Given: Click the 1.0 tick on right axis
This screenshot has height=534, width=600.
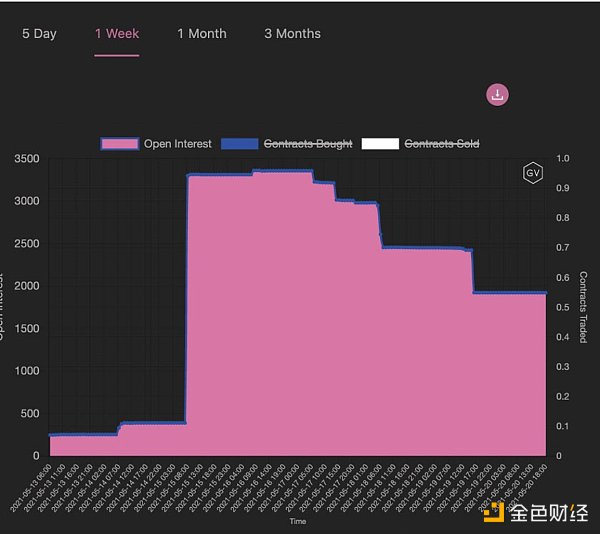Looking at the screenshot, I should [x=562, y=158].
